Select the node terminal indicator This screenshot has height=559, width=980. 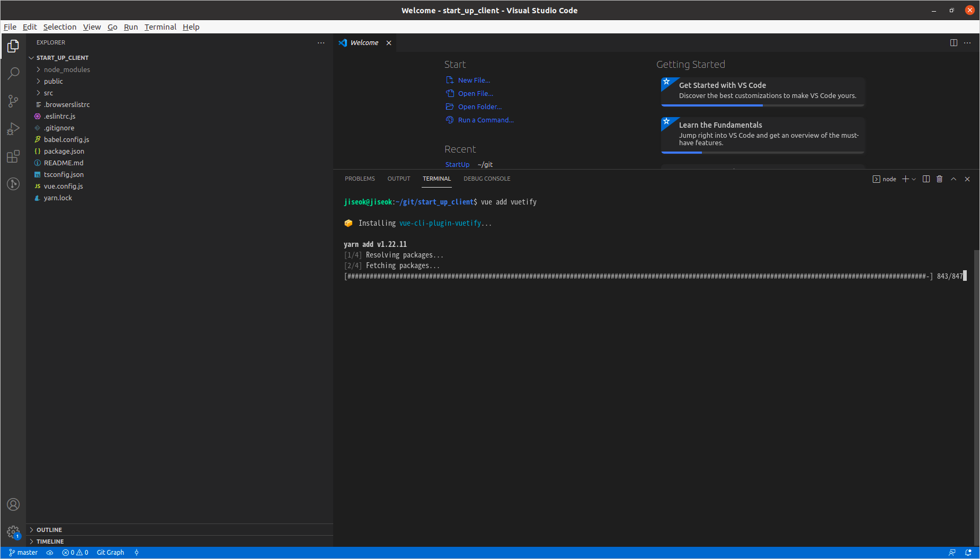click(885, 179)
